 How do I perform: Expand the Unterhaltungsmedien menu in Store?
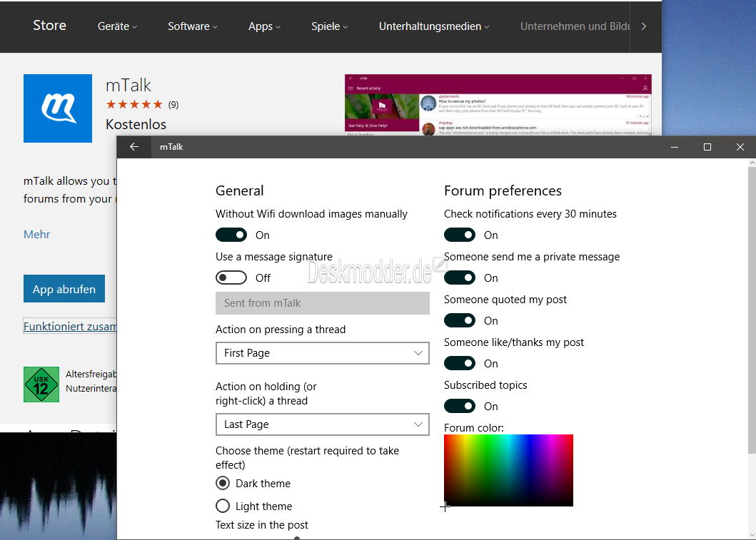434,26
